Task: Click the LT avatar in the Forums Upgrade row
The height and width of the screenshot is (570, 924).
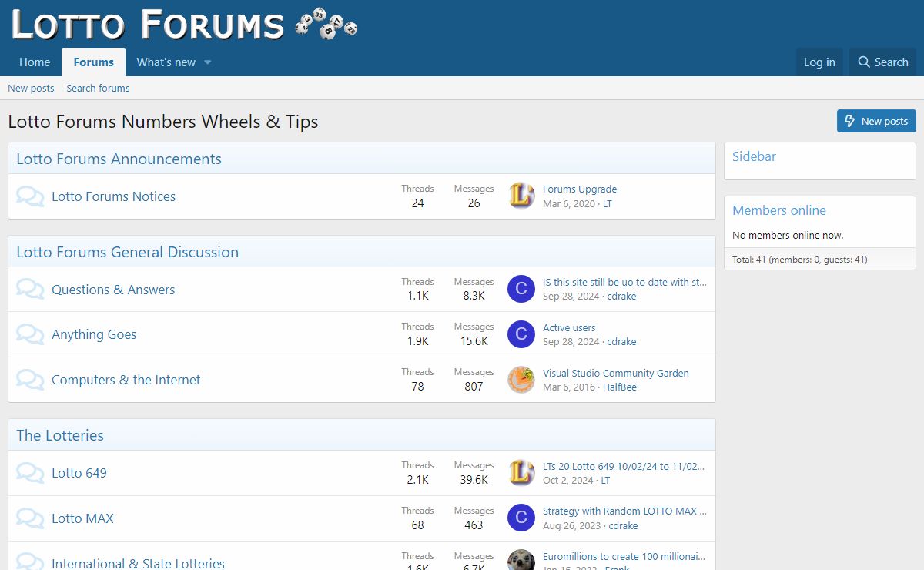Action: [521, 196]
